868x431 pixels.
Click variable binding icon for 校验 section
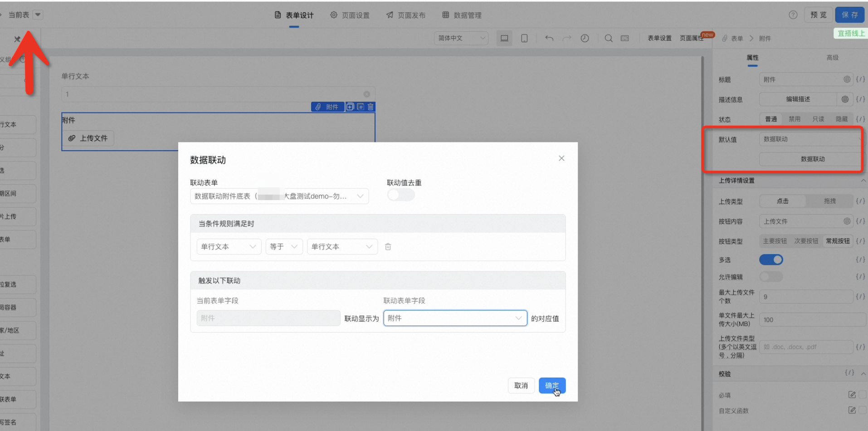pyautogui.click(x=849, y=373)
